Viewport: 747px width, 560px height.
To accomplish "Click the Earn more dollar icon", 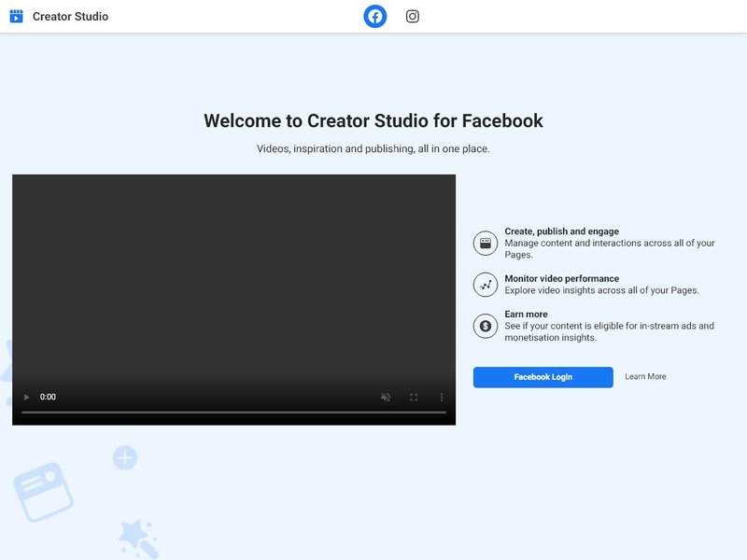I will tap(486, 326).
